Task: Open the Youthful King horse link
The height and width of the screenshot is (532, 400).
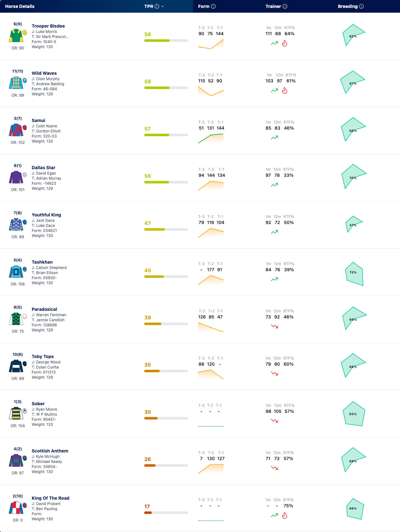Action: pyautogui.click(x=46, y=215)
